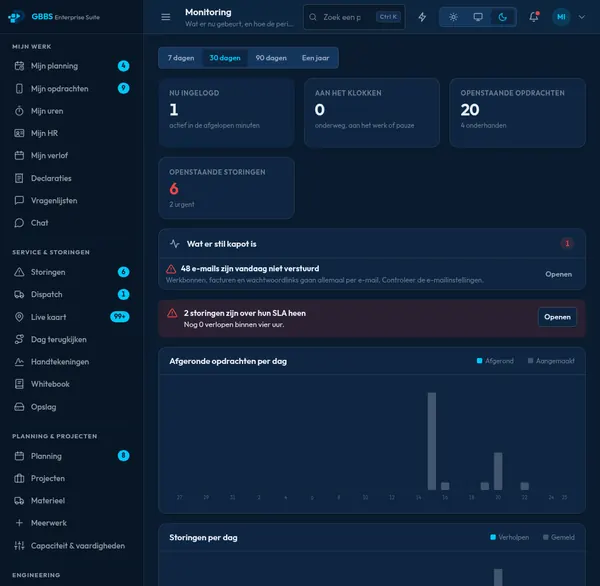The height and width of the screenshot is (586, 600).
Task: Click the lightning bolt quick actions icon
Action: click(x=422, y=17)
